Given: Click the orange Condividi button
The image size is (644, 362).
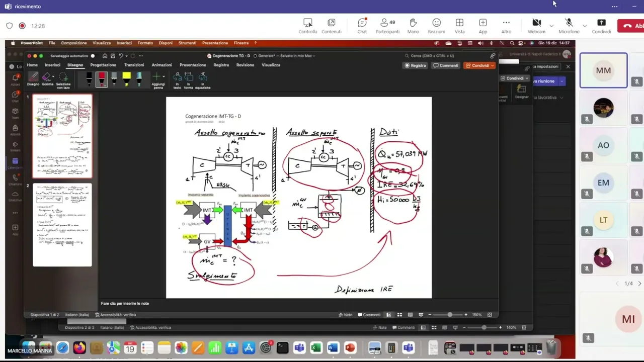Looking at the screenshot, I should click(x=479, y=65).
